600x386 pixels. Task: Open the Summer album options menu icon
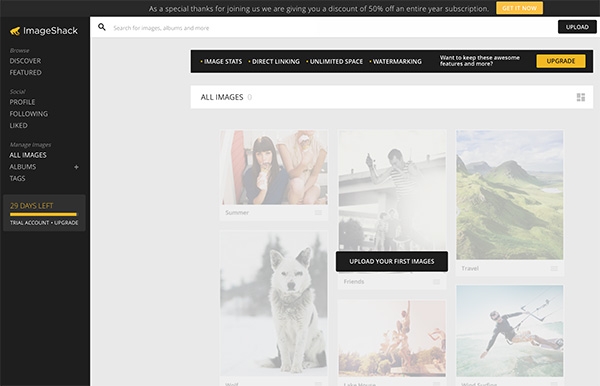[318, 212]
